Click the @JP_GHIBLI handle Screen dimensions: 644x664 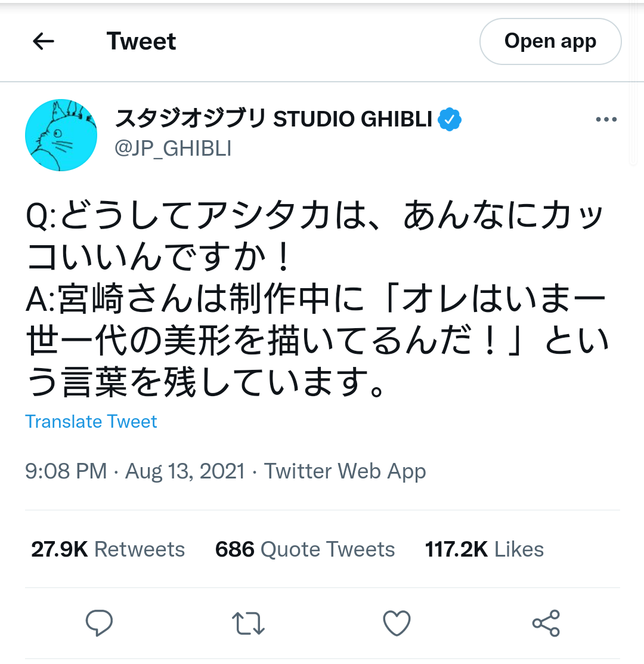[173, 149]
